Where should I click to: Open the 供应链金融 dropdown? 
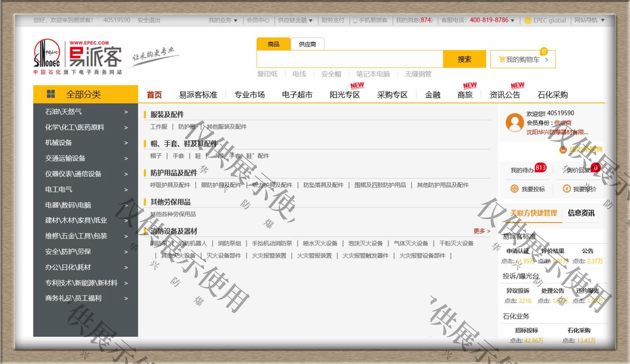point(295,20)
